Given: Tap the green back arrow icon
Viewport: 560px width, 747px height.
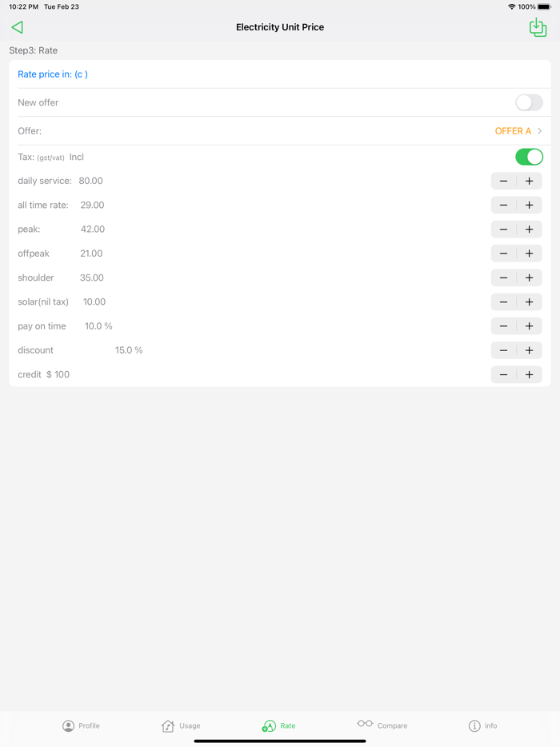Looking at the screenshot, I should (x=17, y=26).
